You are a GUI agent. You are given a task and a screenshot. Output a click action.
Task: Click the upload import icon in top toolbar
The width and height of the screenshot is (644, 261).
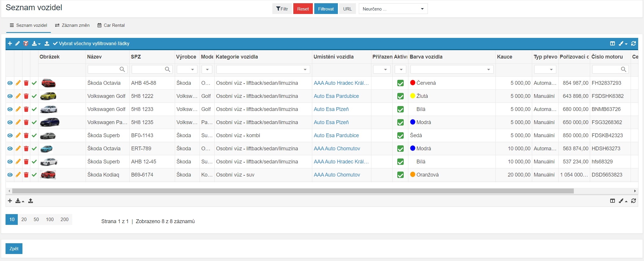click(x=47, y=43)
